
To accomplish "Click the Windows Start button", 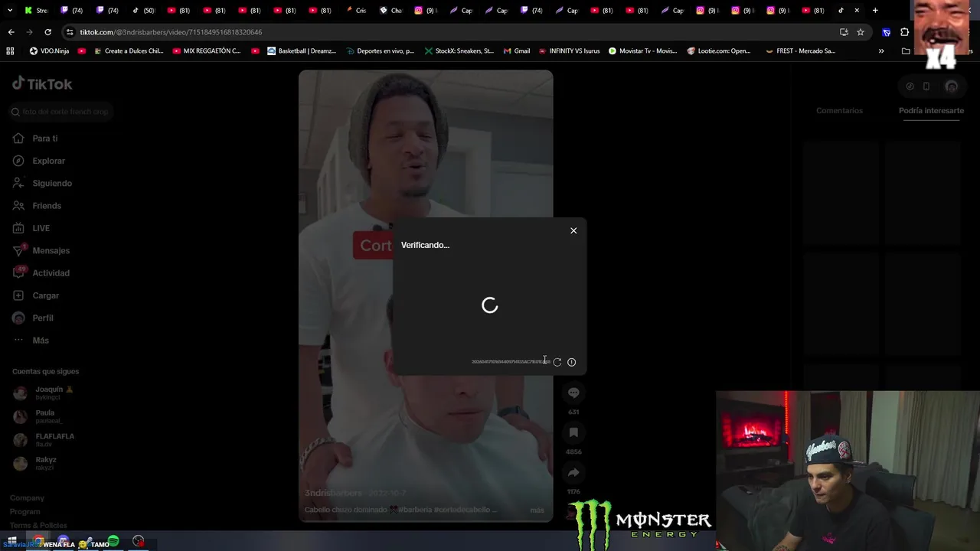I will (x=11, y=540).
